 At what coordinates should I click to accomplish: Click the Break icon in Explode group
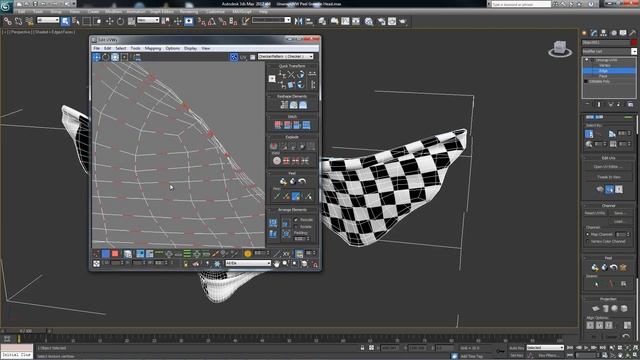[273, 146]
